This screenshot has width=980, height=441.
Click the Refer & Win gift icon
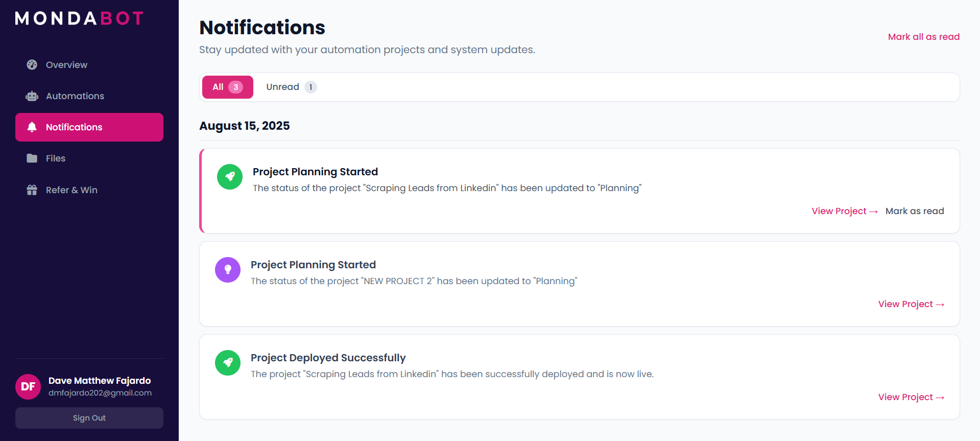(x=32, y=190)
